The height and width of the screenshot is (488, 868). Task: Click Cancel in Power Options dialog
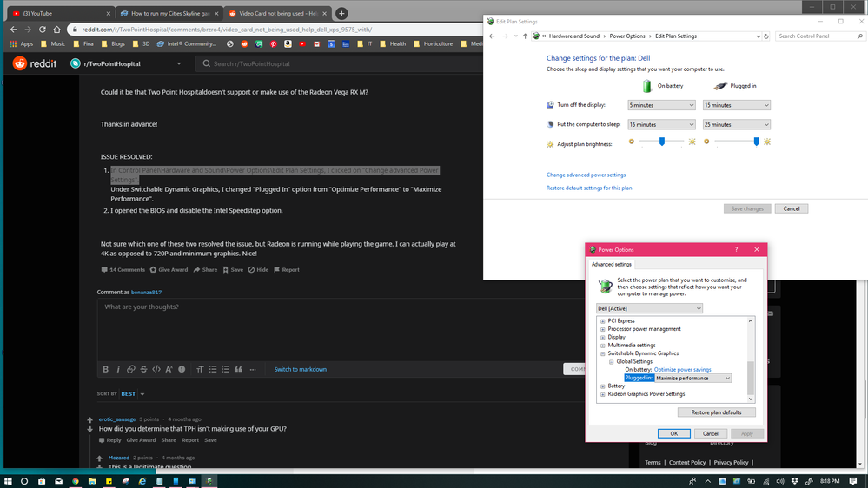click(710, 434)
